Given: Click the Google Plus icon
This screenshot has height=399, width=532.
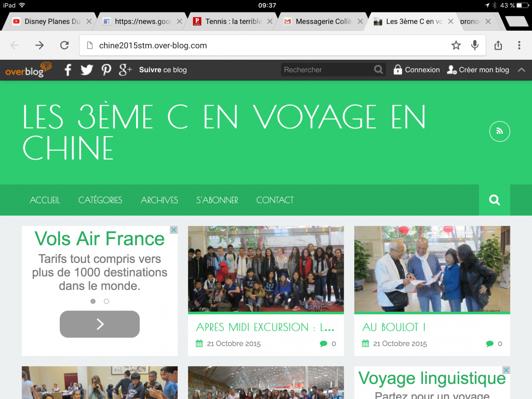Looking at the screenshot, I should click(x=125, y=70).
